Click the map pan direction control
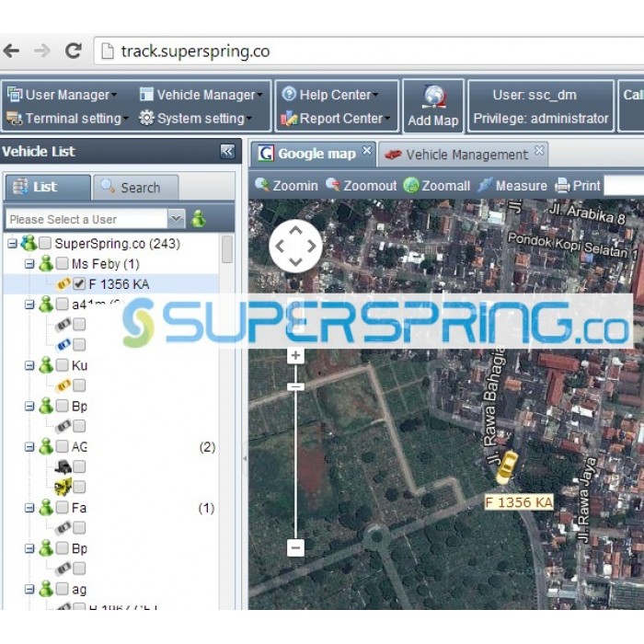644x644 pixels. click(x=295, y=246)
